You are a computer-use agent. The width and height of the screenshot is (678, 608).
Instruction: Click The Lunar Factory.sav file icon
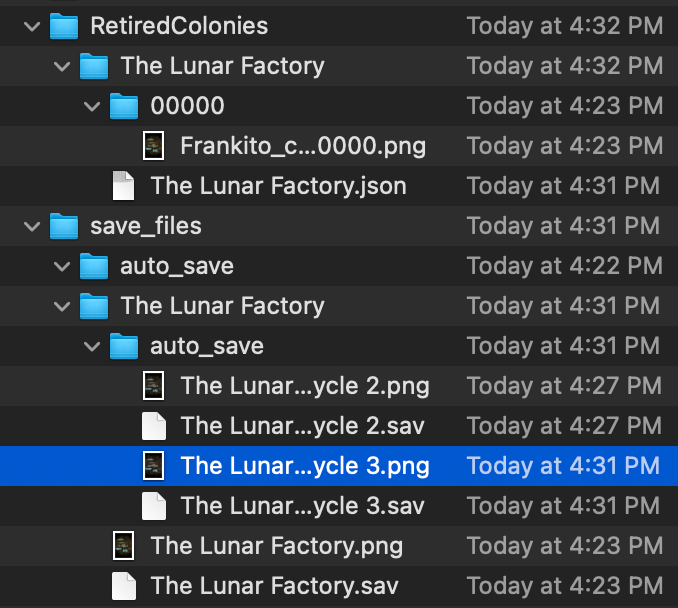click(x=123, y=586)
